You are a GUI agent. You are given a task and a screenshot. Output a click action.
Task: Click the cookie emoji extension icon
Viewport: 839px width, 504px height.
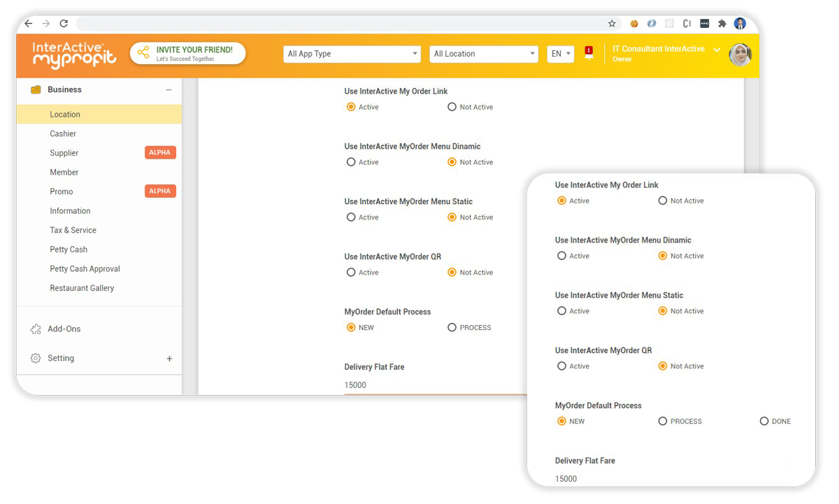633,23
